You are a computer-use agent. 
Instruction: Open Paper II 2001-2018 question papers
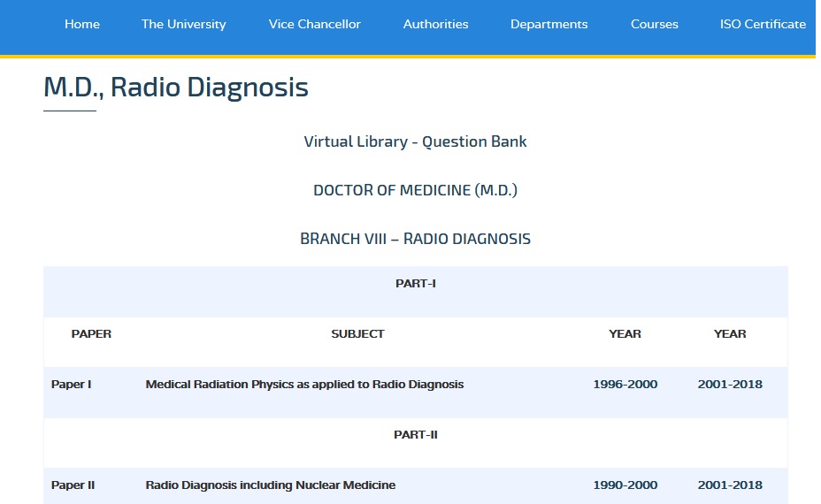tap(730, 485)
